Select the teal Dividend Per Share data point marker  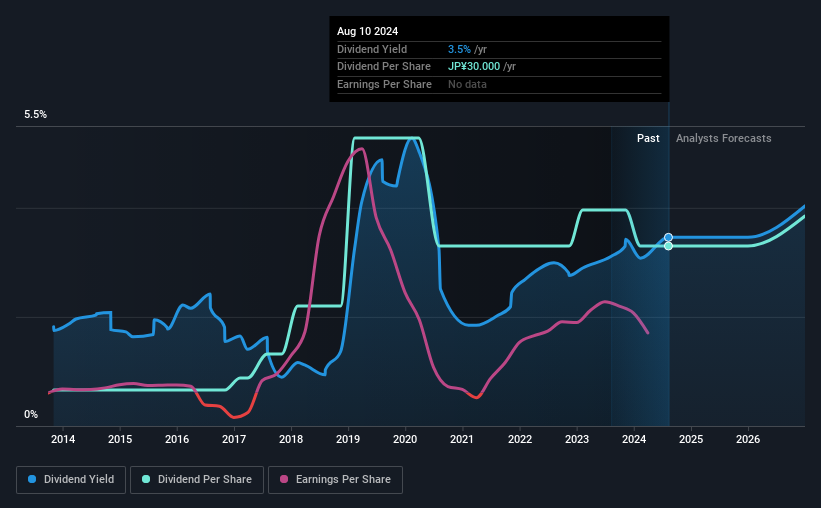[668, 246]
